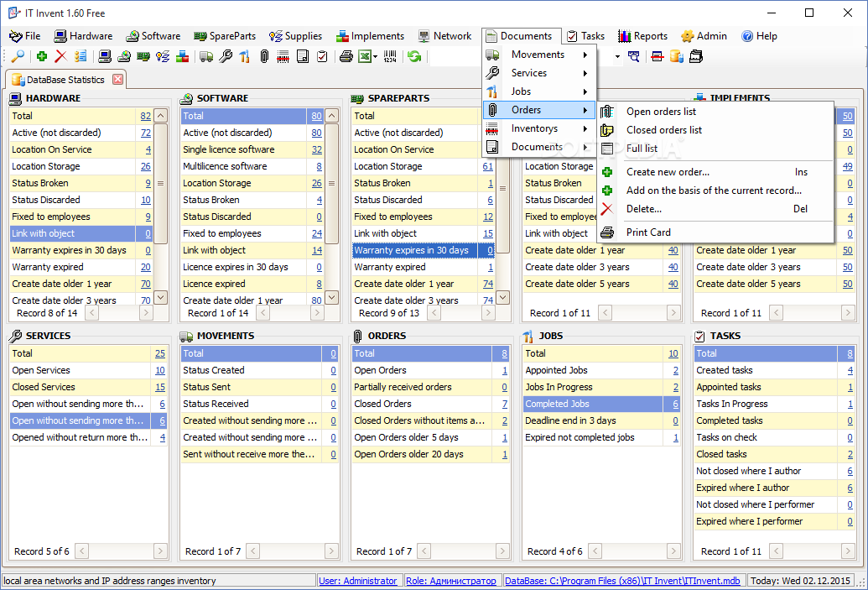Open the Excel export dropdown arrow
This screenshot has height=590, width=868.
(x=376, y=56)
